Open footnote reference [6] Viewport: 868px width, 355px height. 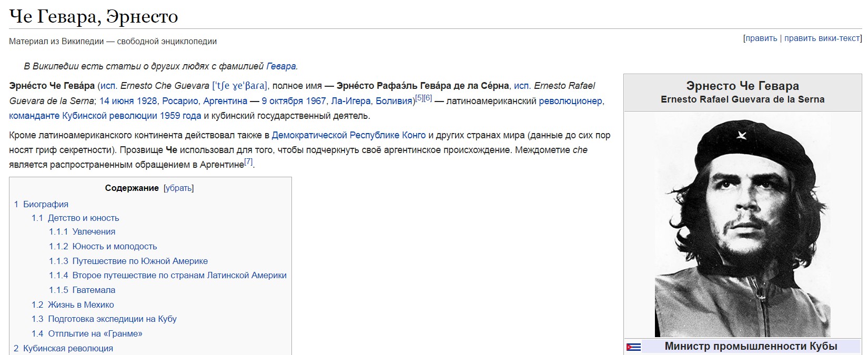pos(428,98)
